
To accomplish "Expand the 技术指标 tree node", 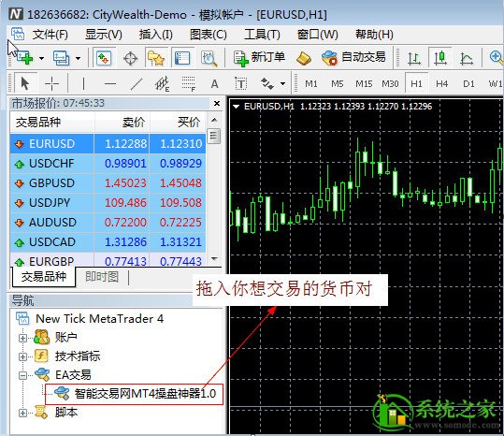I will [22, 356].
